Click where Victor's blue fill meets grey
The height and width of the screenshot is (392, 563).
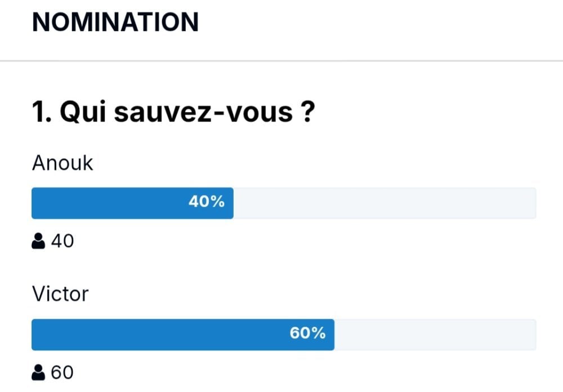tap(334, 335)
